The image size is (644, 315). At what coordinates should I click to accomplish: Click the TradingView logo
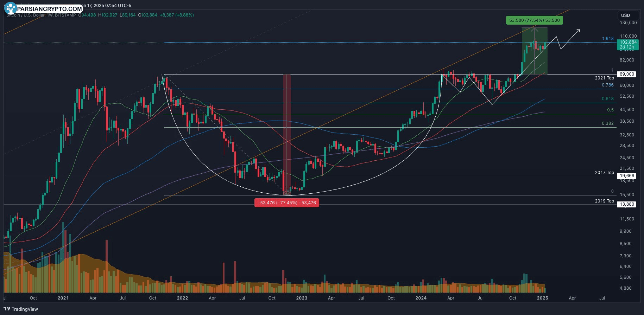[21, 309]
